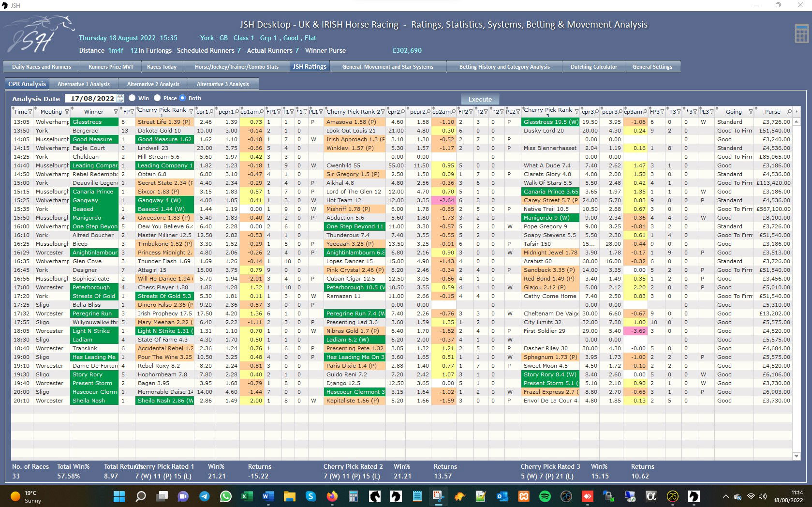Open Skype from the taskbar
This screenshot has width=812, height=507.
tap(310, 496)
